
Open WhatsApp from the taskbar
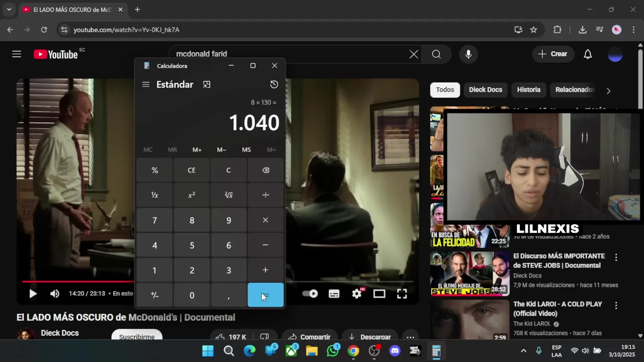pyautogui.click(x=333, y=351)
